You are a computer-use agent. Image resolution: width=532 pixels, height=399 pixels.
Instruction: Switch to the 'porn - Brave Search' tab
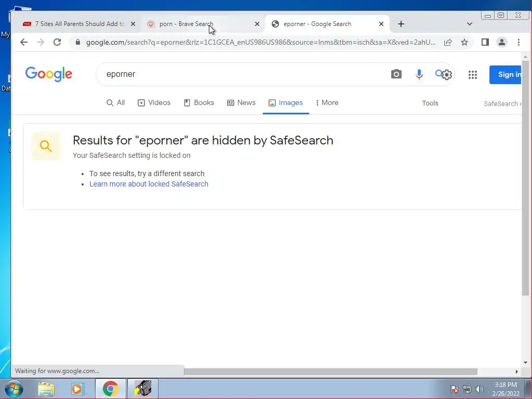click(202, 24)
